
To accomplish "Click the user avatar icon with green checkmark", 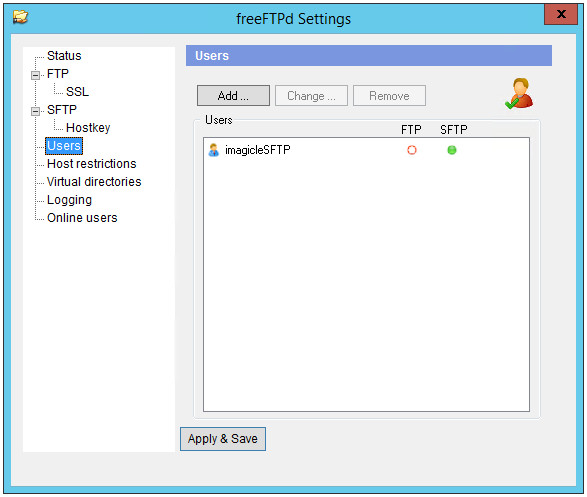I will (519, 94).
